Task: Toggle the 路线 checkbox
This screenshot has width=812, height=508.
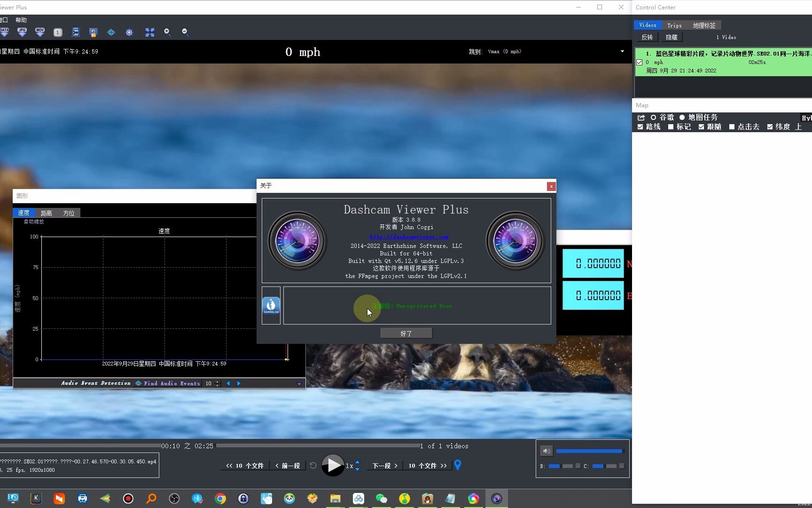Action: 640,127
